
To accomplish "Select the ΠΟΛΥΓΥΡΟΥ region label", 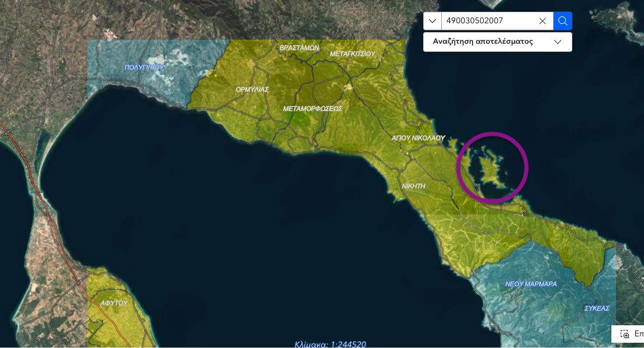I will (x=144, y=68).
